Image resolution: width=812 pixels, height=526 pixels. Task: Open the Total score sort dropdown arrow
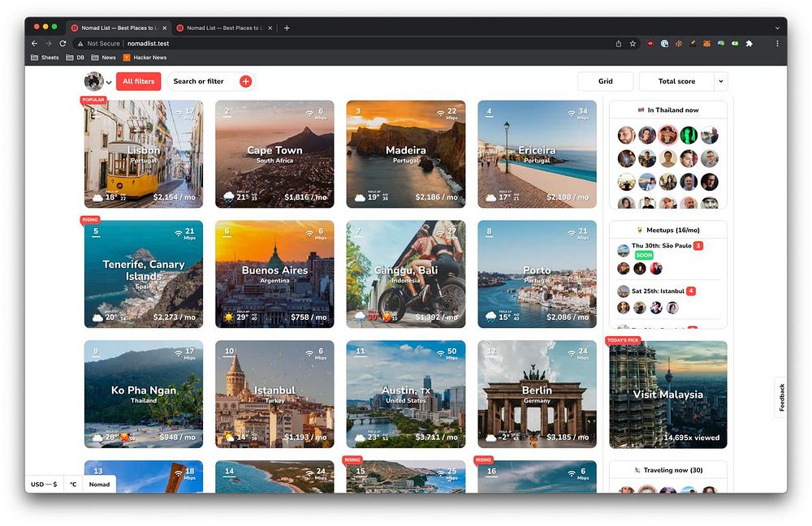point(721,81)
